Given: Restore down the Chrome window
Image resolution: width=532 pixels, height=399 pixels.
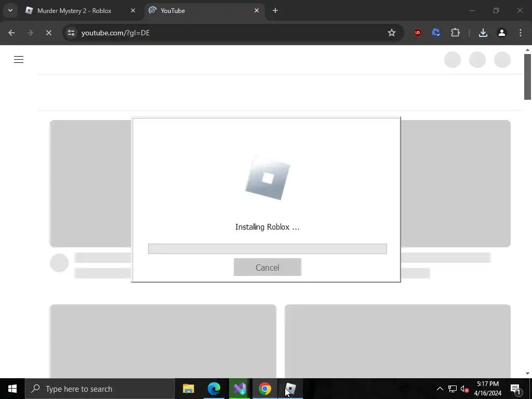Looking at the screenshot, I should click(x=496, y=10).
